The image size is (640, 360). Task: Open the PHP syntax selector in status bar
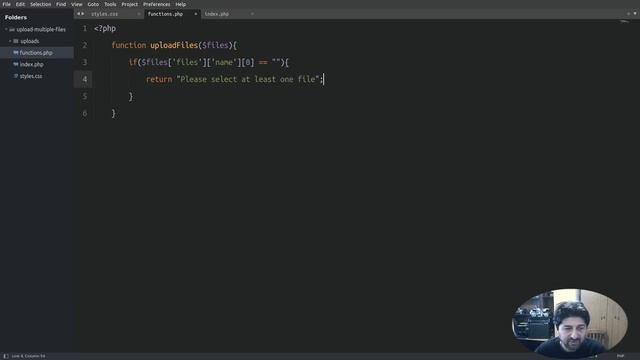[x=620, y=356]
